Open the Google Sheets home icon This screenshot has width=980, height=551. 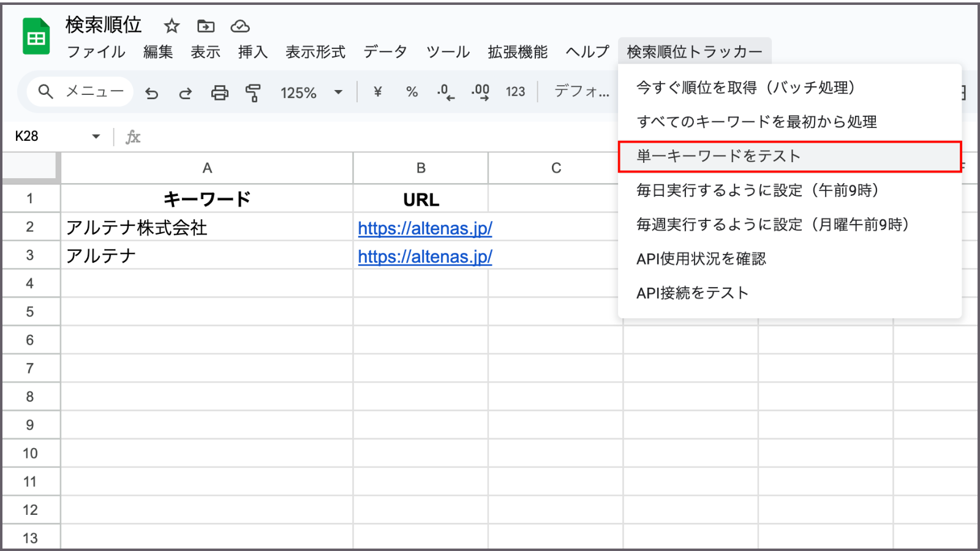coord(36,37)
